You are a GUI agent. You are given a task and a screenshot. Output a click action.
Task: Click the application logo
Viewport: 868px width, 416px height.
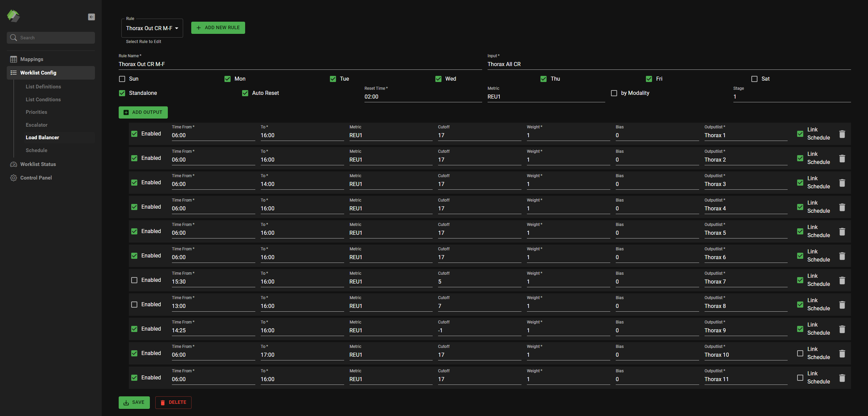pyautogui.click(x=14, y=16)
